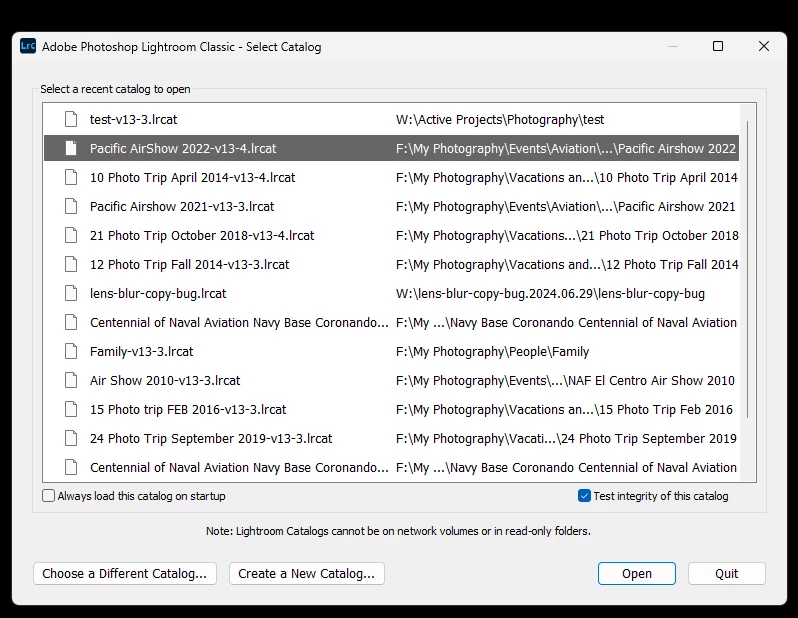Click path ending in Pacific Airshow 2021

tap(565, 207)
